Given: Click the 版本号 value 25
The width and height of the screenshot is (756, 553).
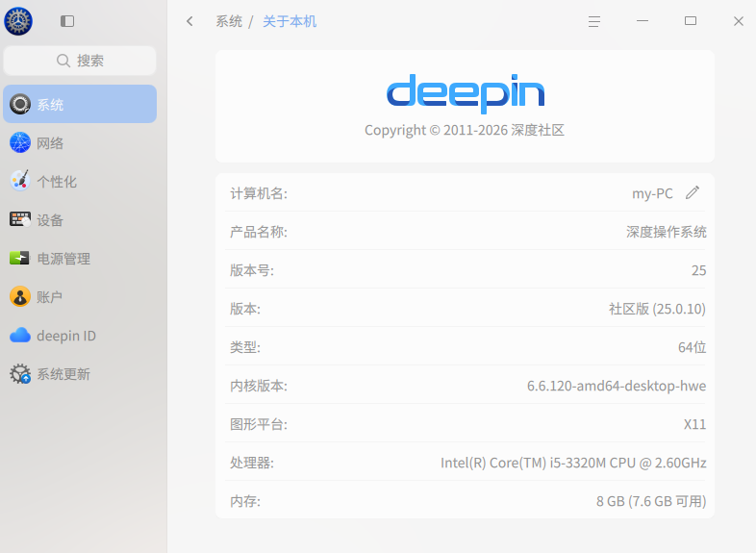Looking at the screenshot, I should [x=698, y=270].
